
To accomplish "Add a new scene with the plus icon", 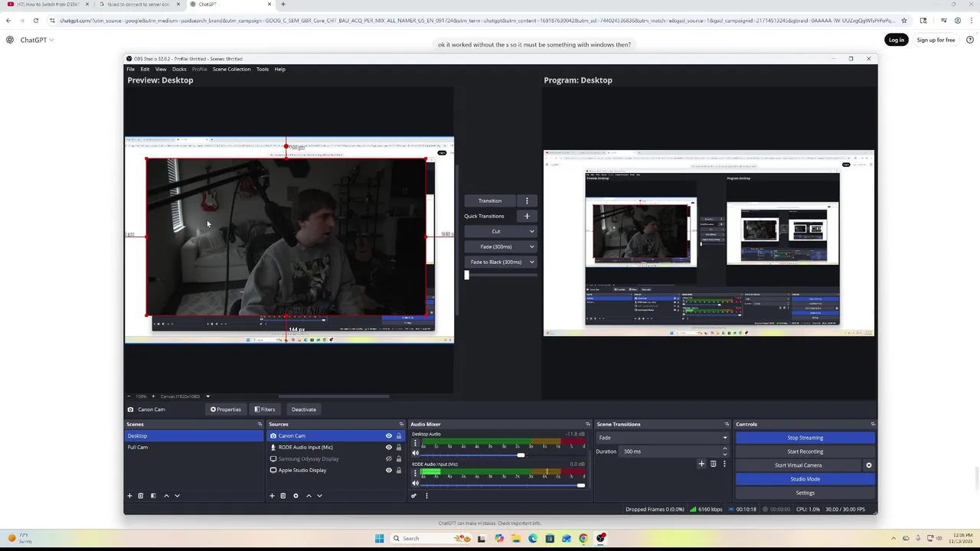I will pos(129,496).
